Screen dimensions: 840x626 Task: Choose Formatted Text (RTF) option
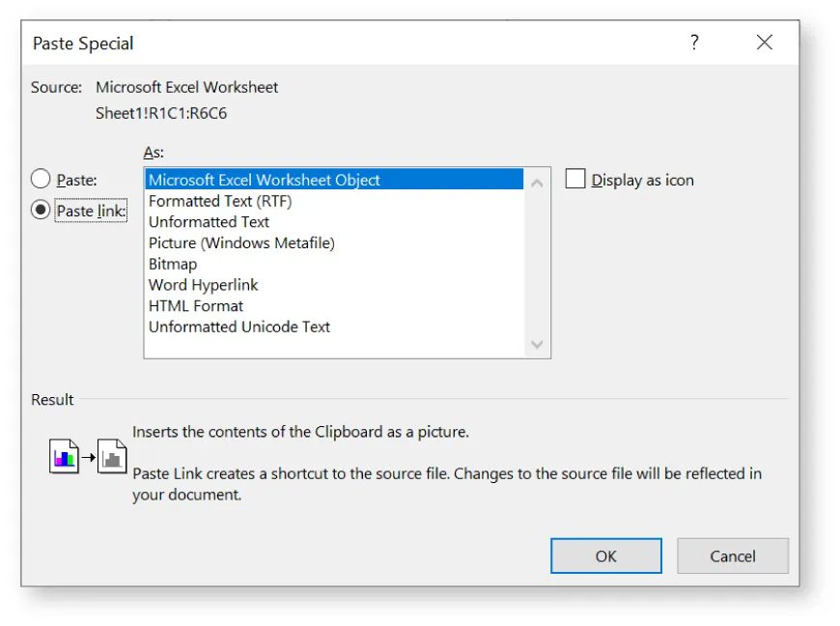pos(220,201)
